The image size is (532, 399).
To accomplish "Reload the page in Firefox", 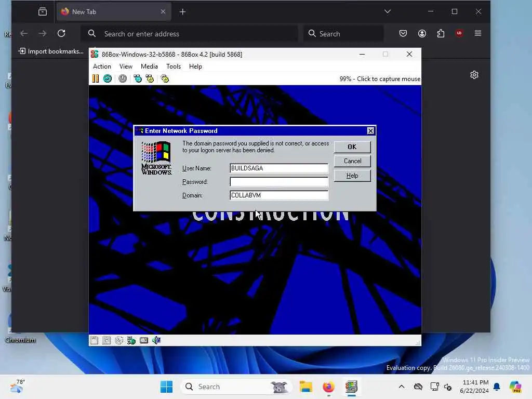I will tap(61, 34).
